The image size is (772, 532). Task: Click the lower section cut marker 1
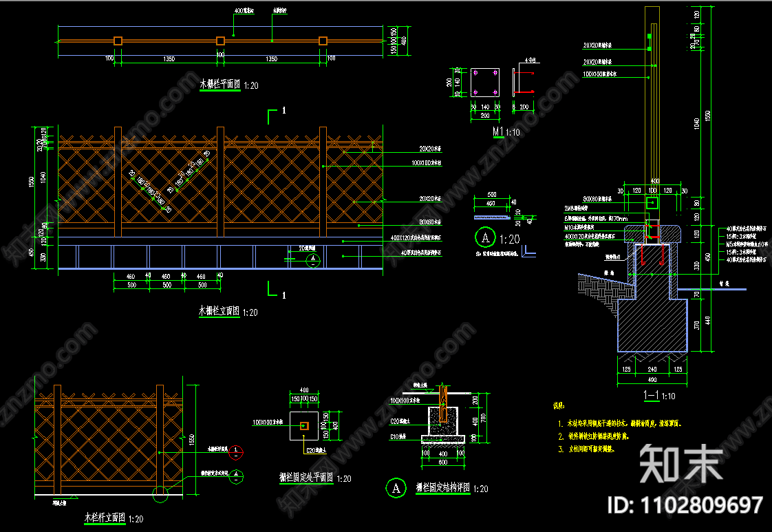click(275, 290)
